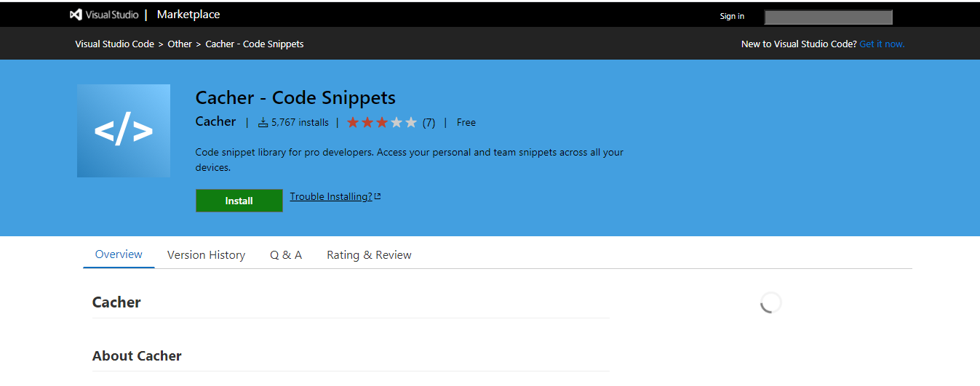980x386 pixels.
Task: Switch to the Q & A tab
Action: (x=286, y=255)
